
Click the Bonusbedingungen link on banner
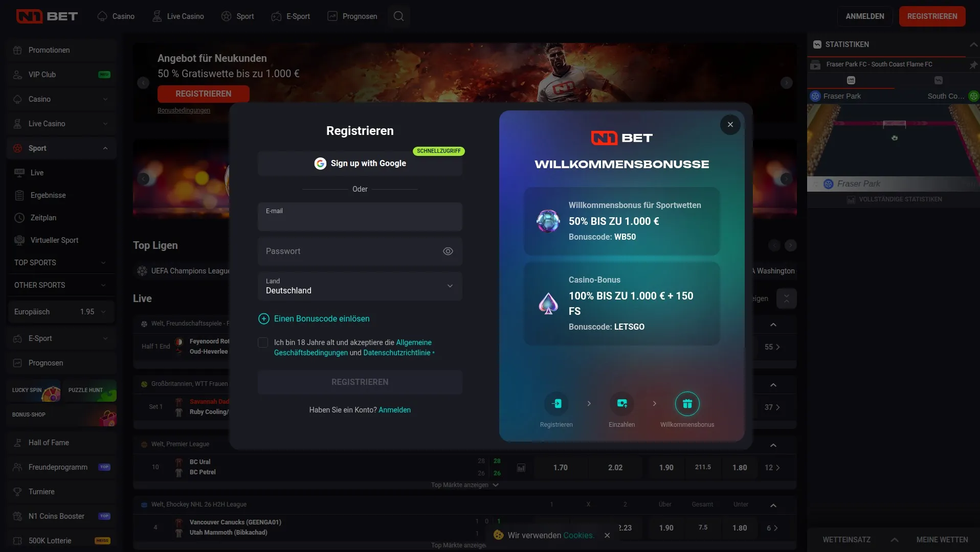coord(184,110)
